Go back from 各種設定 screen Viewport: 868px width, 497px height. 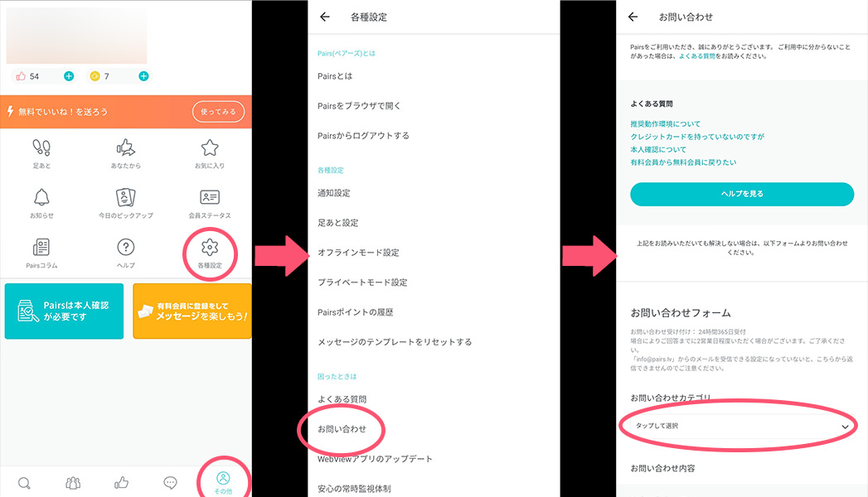325,17
